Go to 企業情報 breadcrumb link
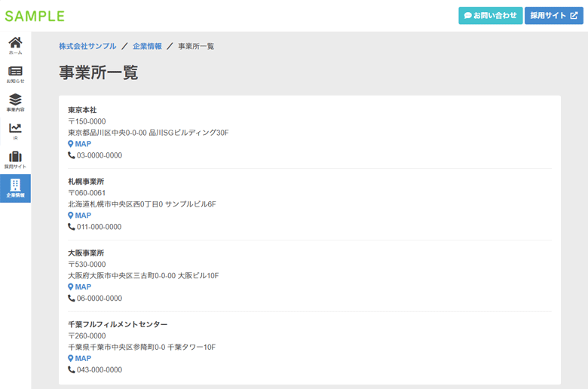The image size is (588, 389). 147,47
